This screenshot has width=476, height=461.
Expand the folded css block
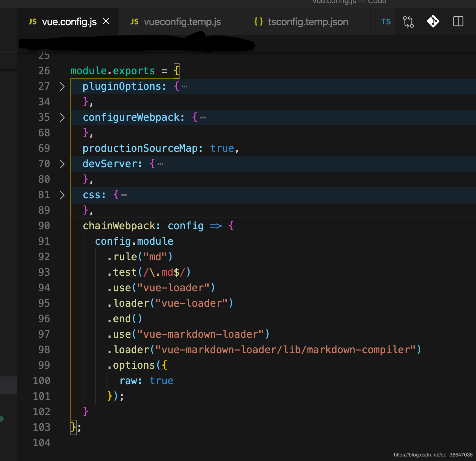pos(62,195)
